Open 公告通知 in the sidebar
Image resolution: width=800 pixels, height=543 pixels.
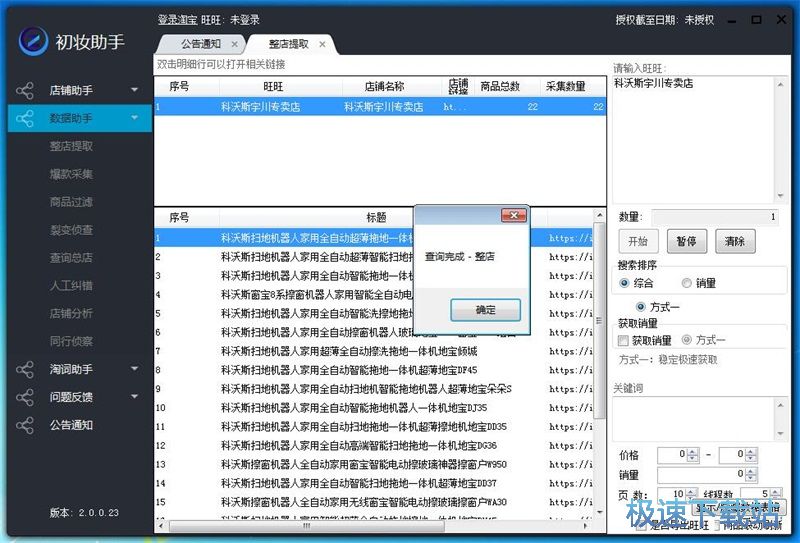pyautogui.click(x=71, y=425)
